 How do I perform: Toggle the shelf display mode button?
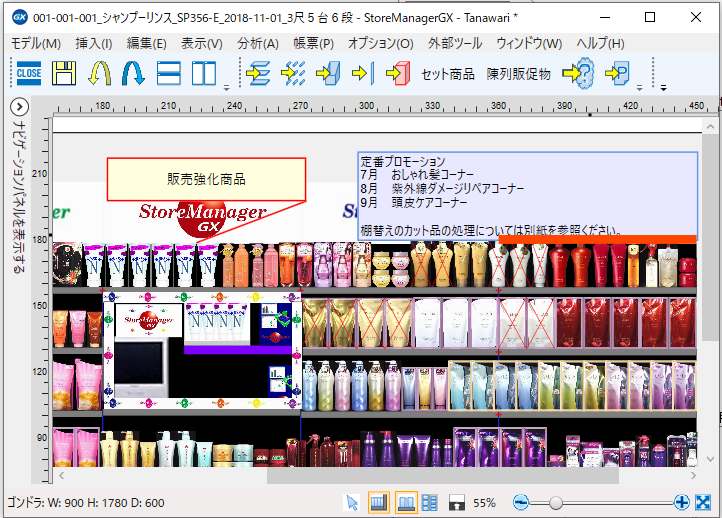pos(378,502)
